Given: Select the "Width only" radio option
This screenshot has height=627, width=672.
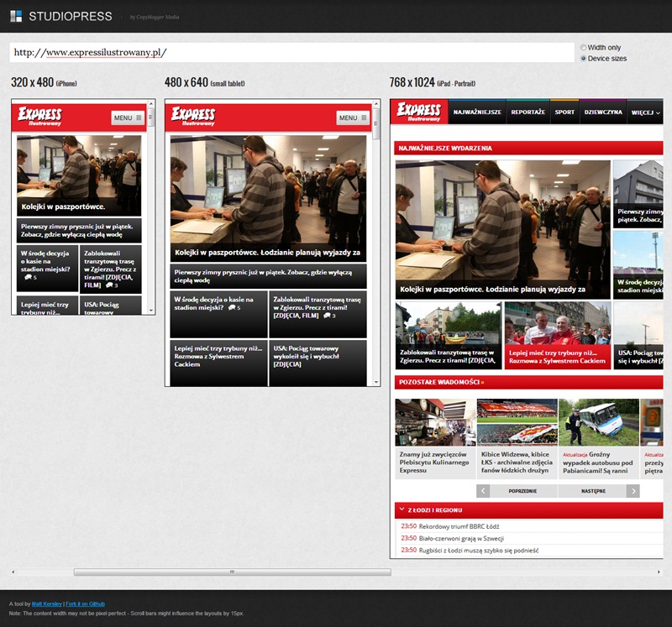Looking at the screenshot, I should pyautogui.click(x=584, y=48).
